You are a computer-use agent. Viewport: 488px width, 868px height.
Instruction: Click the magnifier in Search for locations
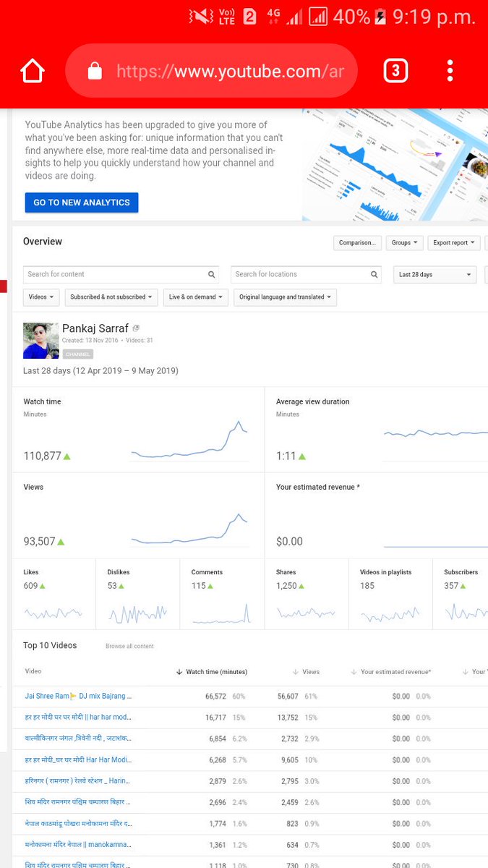[374, 275]
